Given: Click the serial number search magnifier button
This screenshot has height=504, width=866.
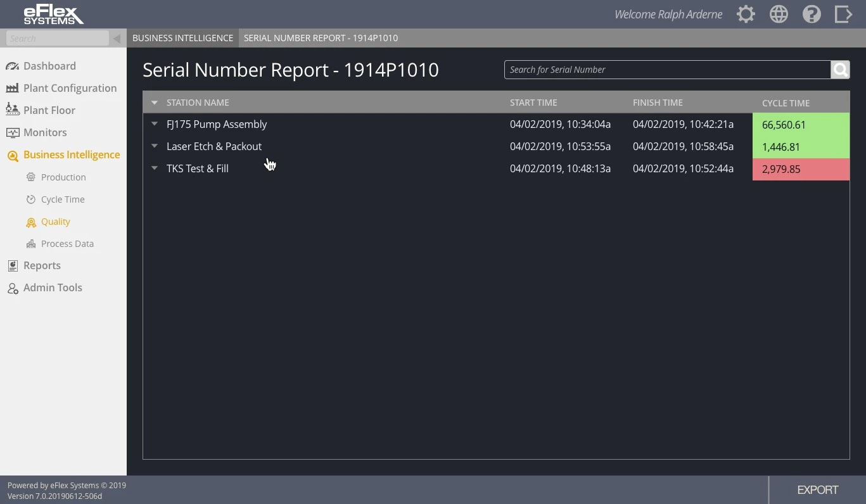Looking at the screenshot, I should click(x=840, y=70).
